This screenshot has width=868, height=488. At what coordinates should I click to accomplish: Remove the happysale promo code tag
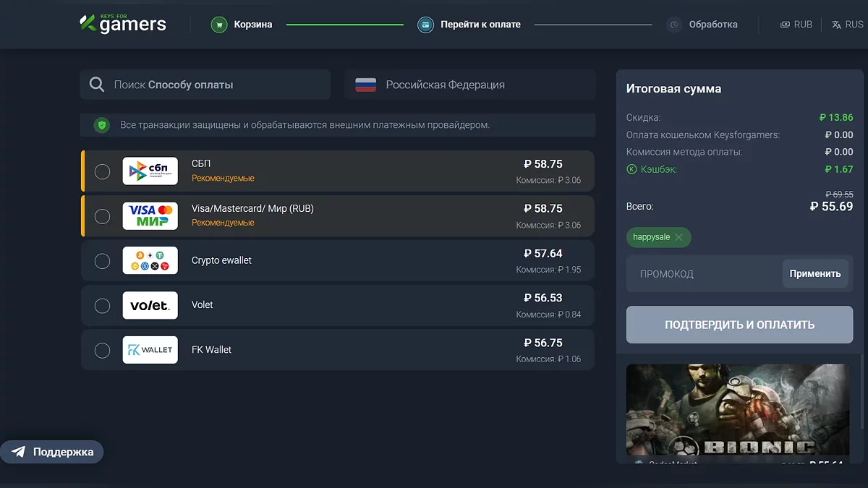pyautogui.click(x=678, y=237)
